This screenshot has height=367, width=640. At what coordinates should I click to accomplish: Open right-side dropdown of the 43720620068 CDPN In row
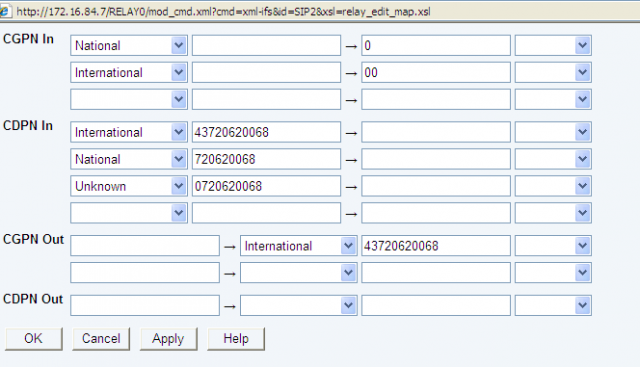[x=553, y=132]
